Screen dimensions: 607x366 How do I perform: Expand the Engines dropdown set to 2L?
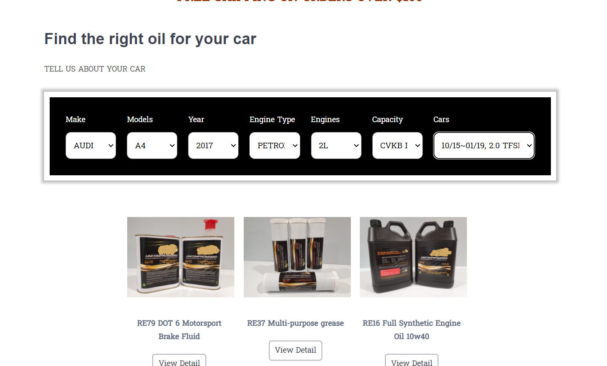point(336,146)
